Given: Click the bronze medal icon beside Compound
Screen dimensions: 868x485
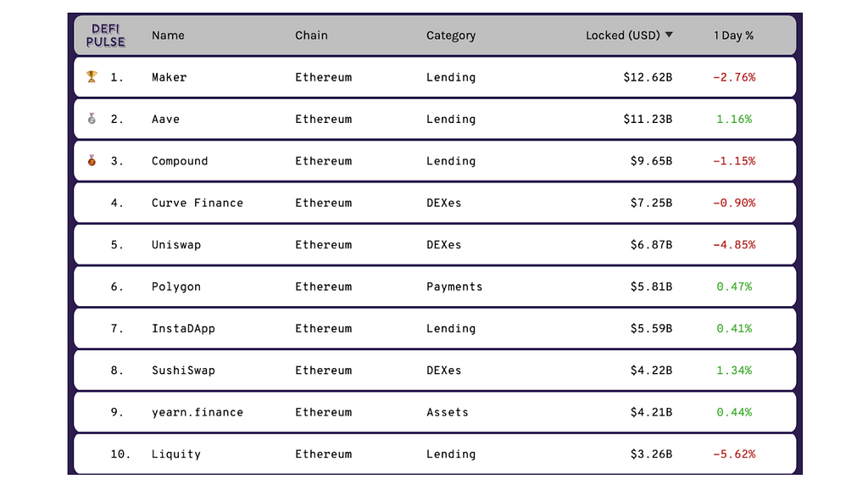Looking at the screenshot, I should pyautogui.click(x=92, y=161).
